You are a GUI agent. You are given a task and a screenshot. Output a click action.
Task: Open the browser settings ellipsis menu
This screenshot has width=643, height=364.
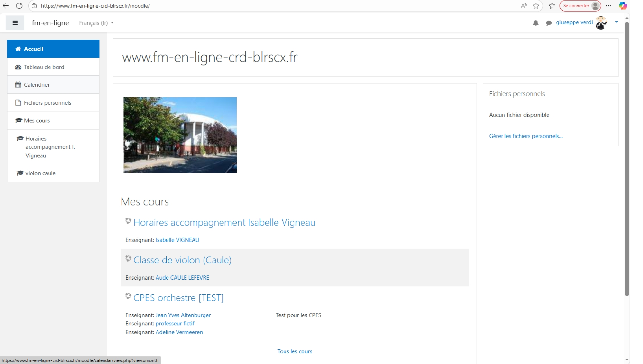608,6
